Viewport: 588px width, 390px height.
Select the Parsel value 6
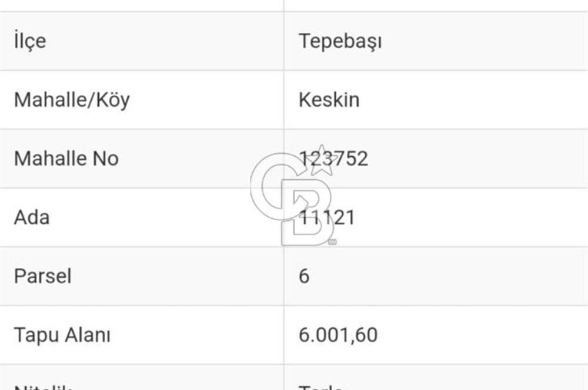304,276
